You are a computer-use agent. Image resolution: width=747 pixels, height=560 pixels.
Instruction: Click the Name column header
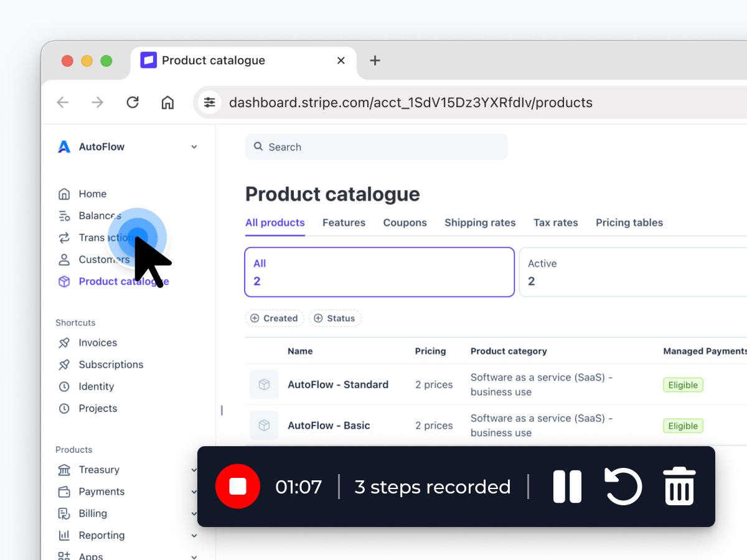tap(300, 351)
